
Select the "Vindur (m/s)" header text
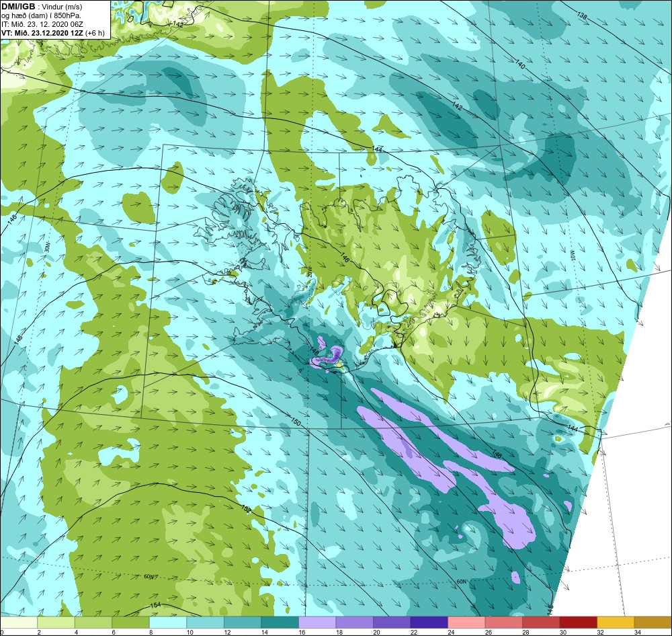pos(62,7)
